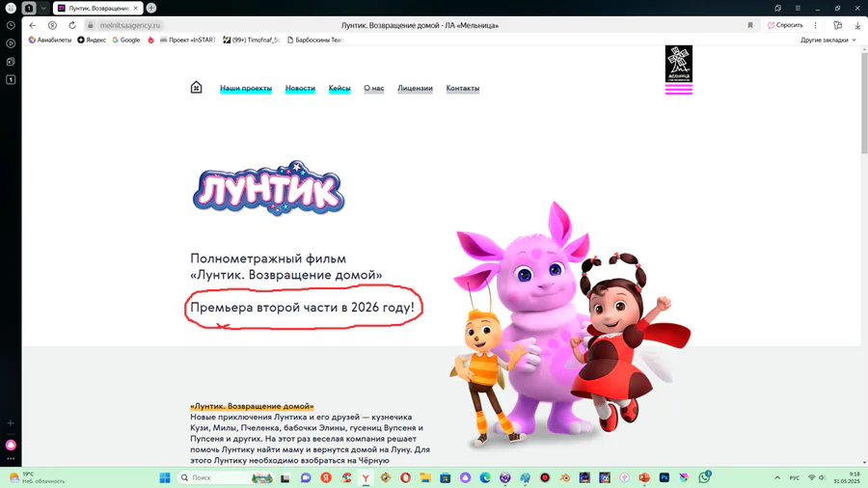Click the tab group counter icon
Screen dimensions: 868x488
pyautogui.click(x=29, y=9)
